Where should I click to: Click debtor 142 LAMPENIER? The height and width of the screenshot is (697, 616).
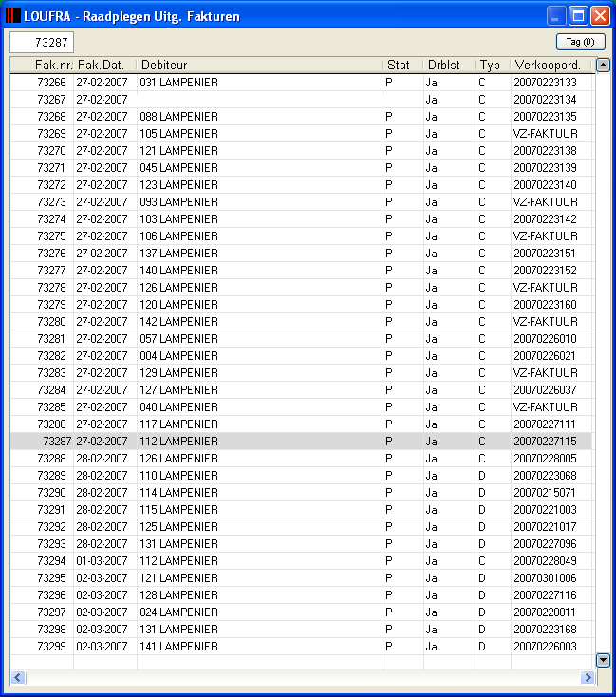[x=178, y=322]
